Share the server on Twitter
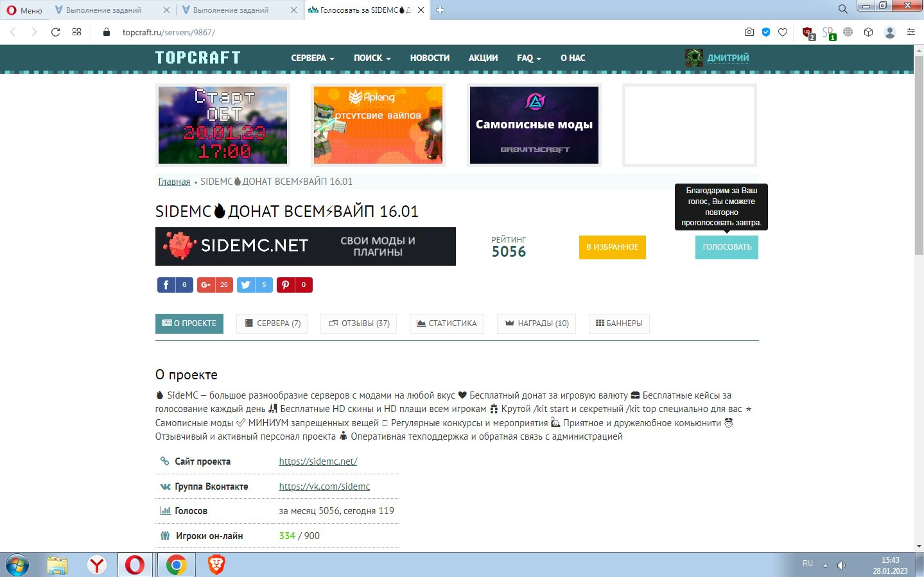Viewport: 924px width, 577px height. click(x=255, y=285)
